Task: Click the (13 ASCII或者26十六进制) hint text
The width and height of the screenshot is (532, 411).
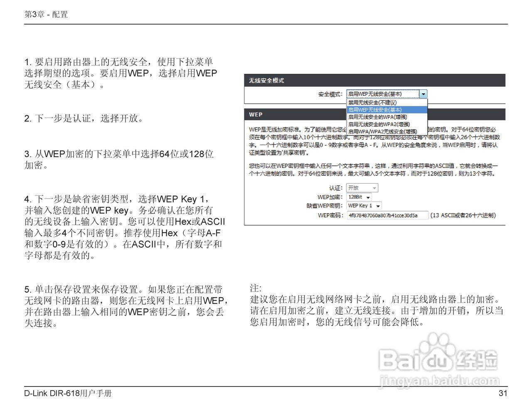Action: [x=463, y=215]
